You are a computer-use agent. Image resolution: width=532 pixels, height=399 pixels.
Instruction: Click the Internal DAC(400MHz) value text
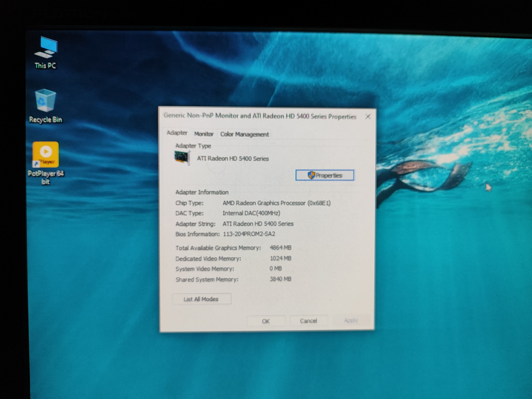tap(251, 213)
